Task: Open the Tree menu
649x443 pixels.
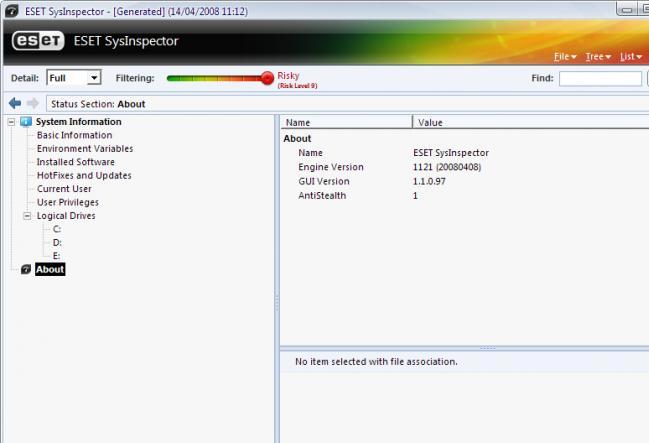Action: [598, 57]
